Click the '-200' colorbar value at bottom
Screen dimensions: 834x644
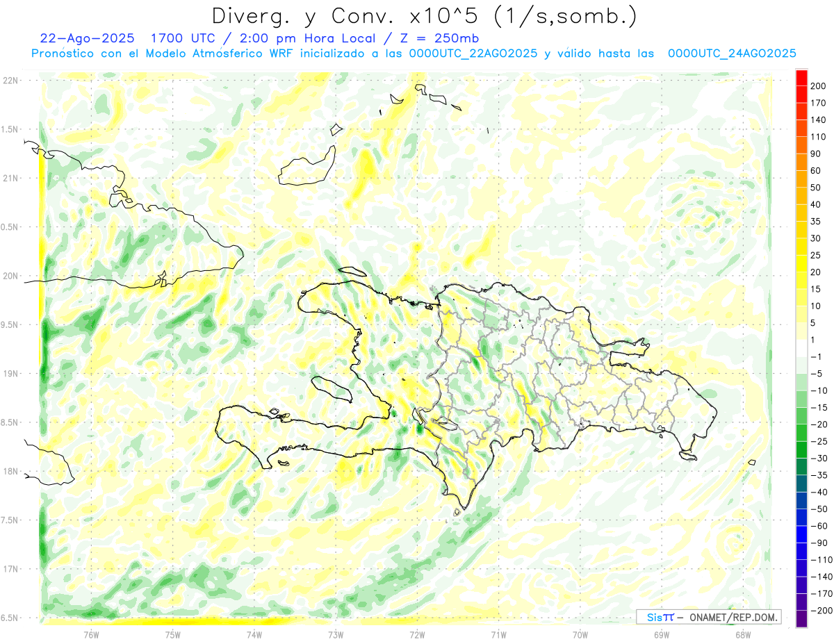tap(821, 611)
